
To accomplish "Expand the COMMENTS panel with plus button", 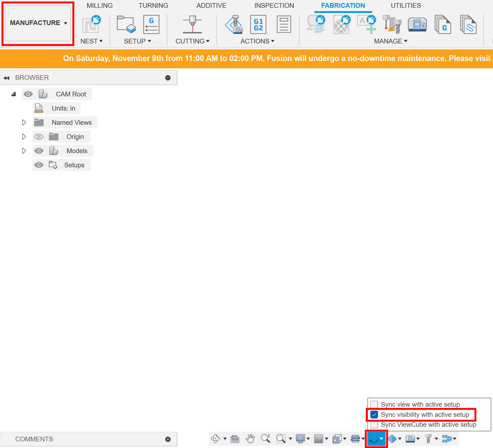I will click(168, 439).
